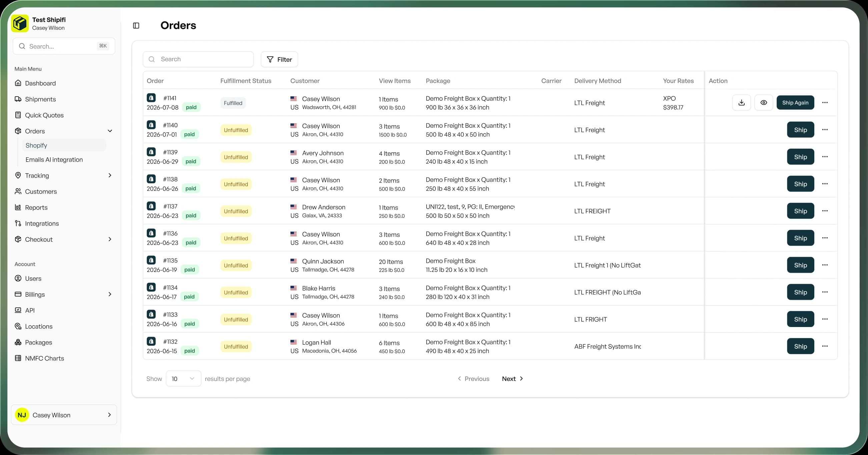Click the Fulfilled status badge of #1141
The height and width of the screenshot is (455, 868).
tap(233, 103)
